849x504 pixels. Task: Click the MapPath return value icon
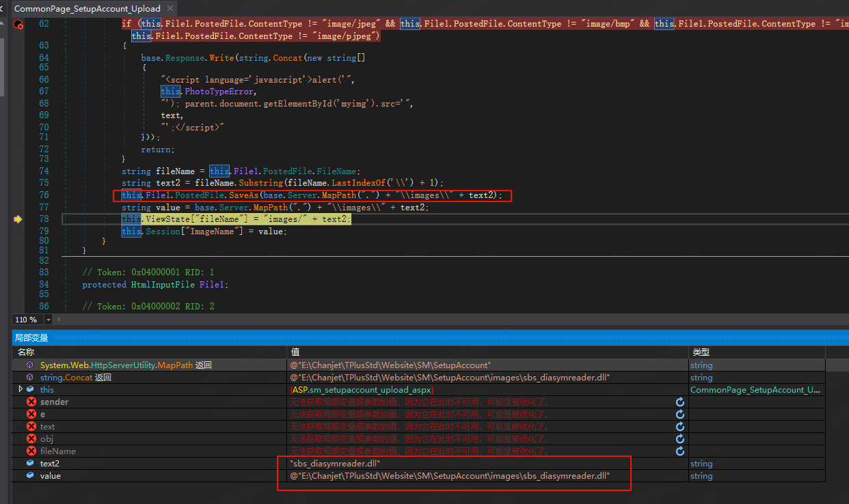[x=30, y=365]
